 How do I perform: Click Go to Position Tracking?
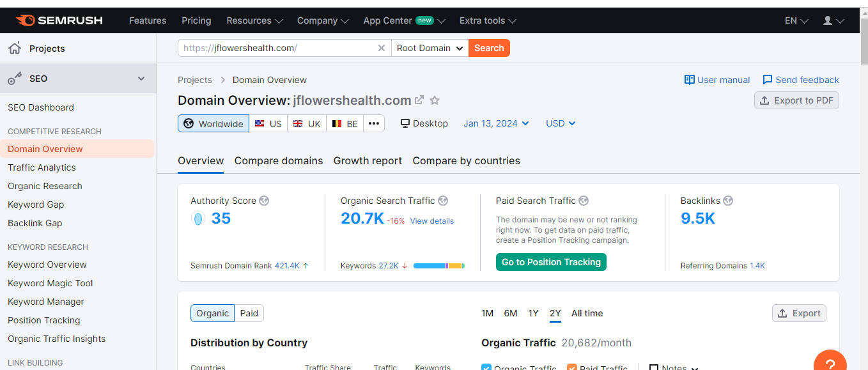[x=551, y=261]
